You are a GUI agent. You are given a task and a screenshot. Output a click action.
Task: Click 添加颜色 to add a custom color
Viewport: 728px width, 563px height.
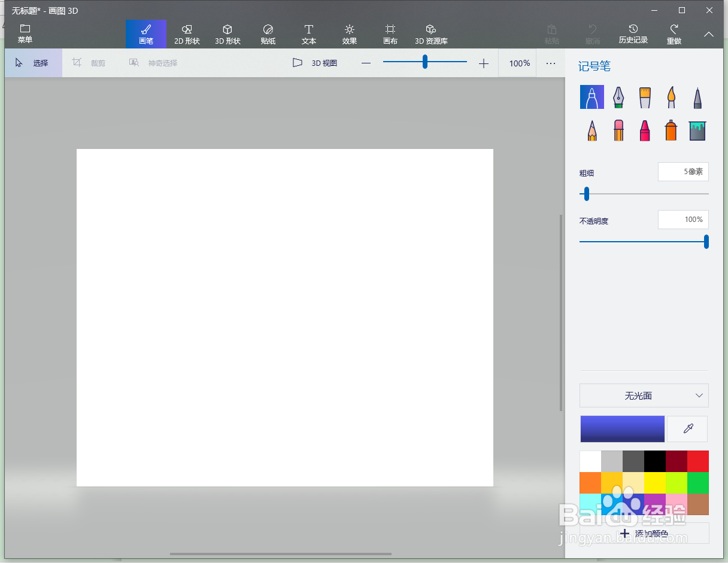pyautogui.click(x=644, y=533)
